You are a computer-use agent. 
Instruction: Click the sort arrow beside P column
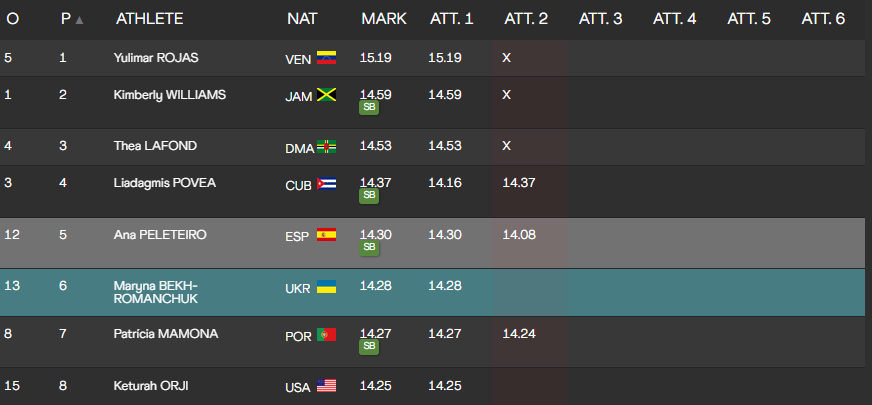(x=80, y=20)
